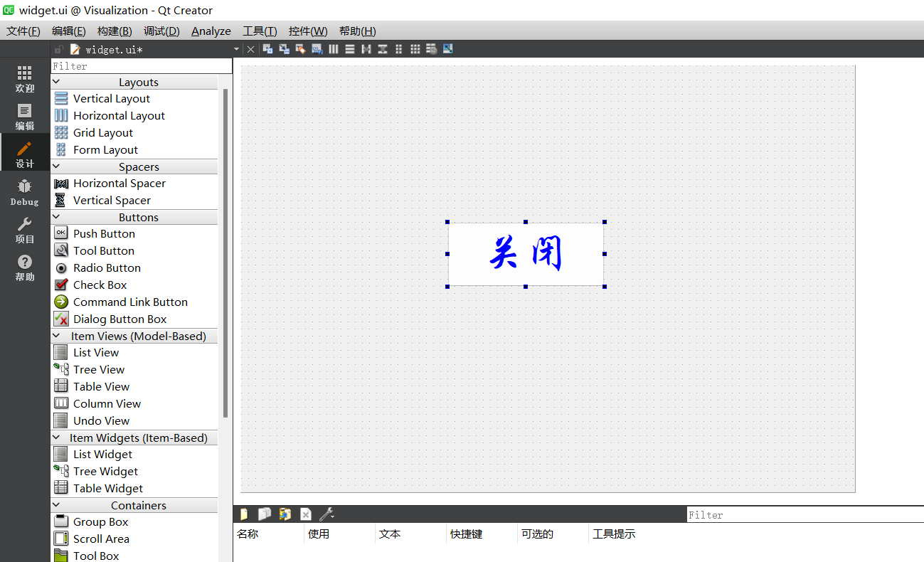Open the Debug mode in sidebar
The height and width of the screenshot is (562, 924).
25,192
